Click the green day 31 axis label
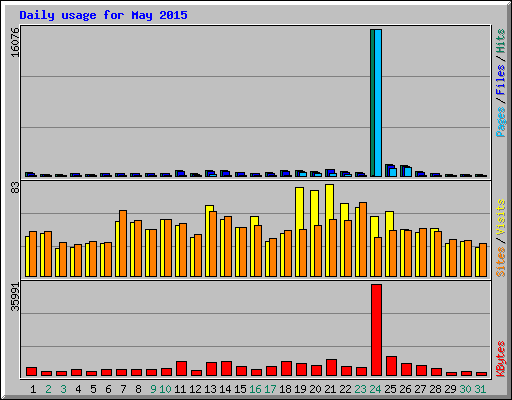 [480, 389]
